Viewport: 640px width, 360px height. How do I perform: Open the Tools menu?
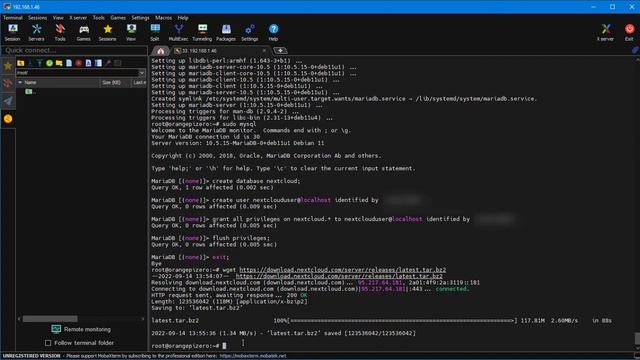(98, 18)
